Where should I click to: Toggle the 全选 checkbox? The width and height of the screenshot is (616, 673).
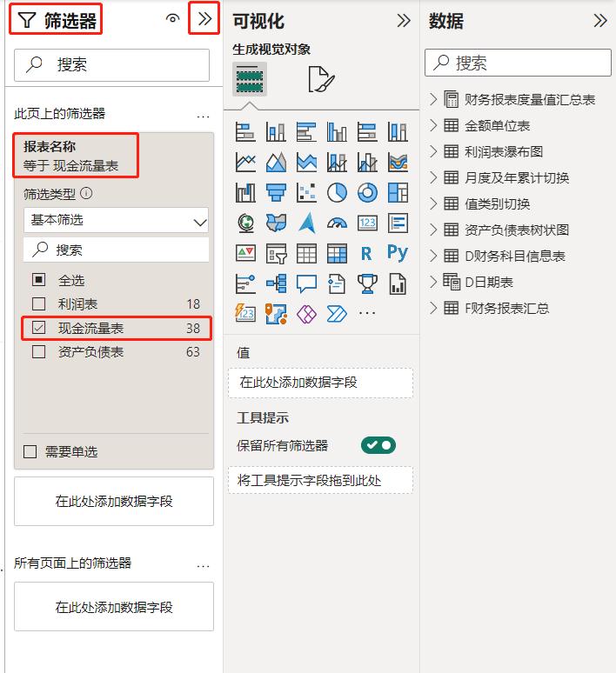[x=38, y=280]
